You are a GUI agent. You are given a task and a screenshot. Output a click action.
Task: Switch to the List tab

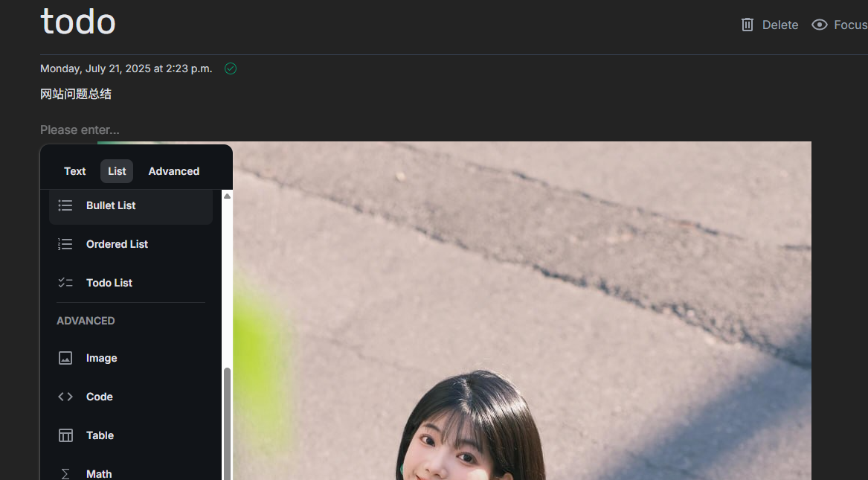[x=117, y=171]
